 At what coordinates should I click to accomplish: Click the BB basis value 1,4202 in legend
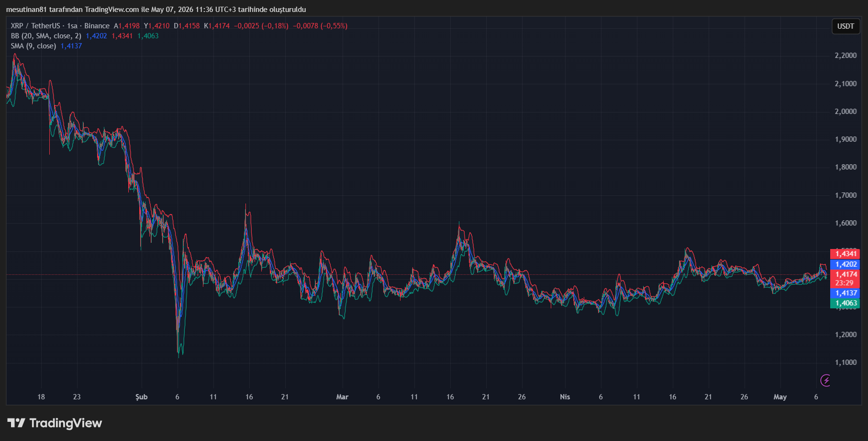point(96,36)
